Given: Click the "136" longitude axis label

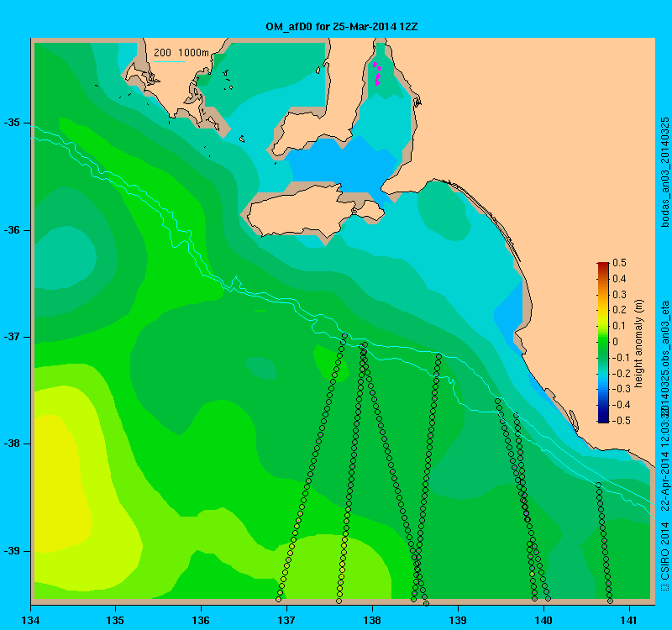Looking at the screenshot, I should (201, 620).
